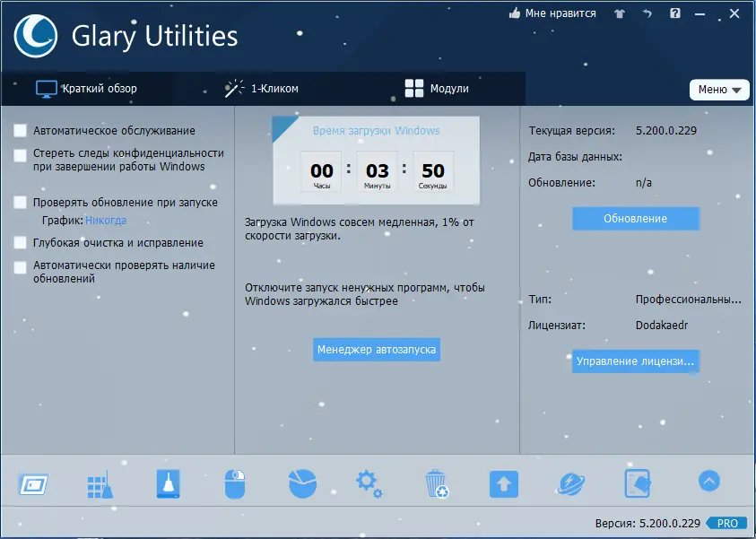Click the PRO badge in status bar
This screenshot has height=539, width=756.
coord(726,523)
